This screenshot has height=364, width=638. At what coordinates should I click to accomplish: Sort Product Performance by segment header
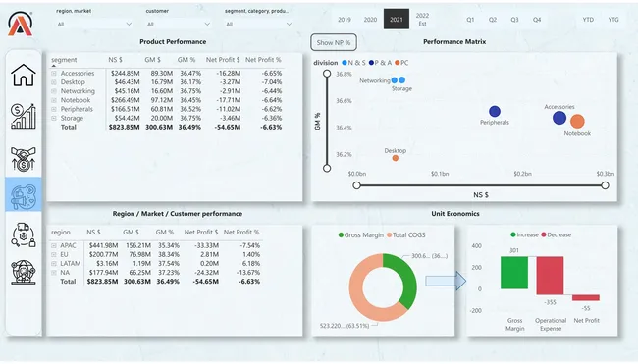64,60
